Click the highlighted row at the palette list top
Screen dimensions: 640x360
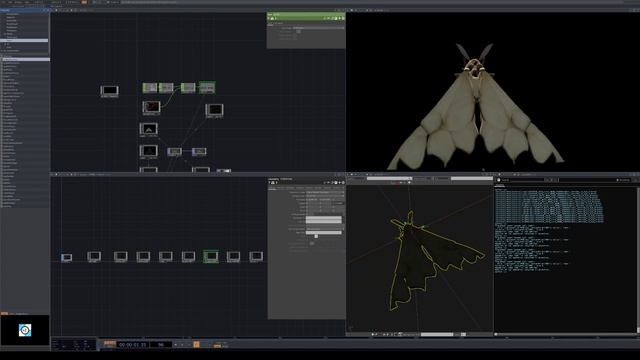(x=25, y=60)
